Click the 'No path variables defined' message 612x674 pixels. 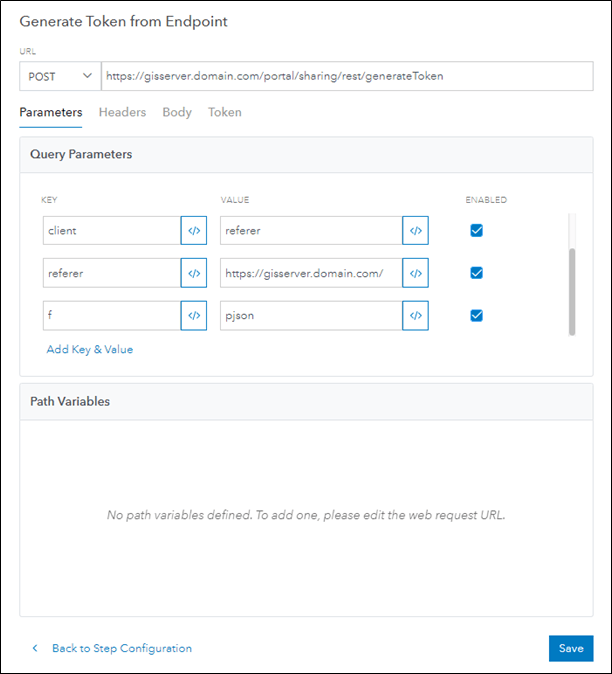pos(306,515)
